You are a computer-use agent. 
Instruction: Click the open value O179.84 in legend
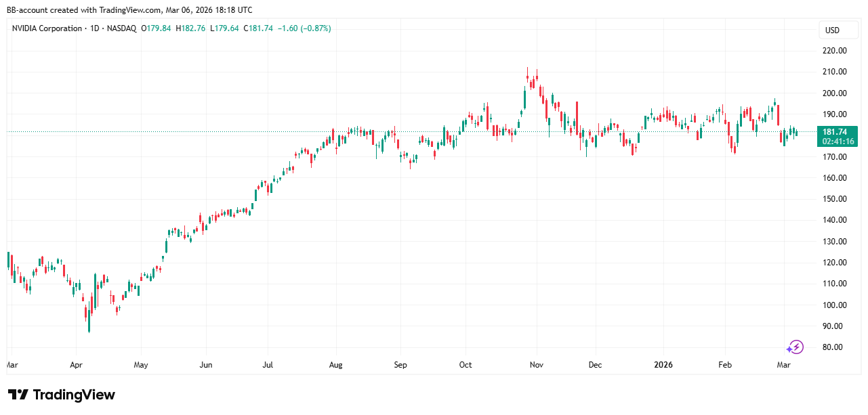tap(156, 28)
